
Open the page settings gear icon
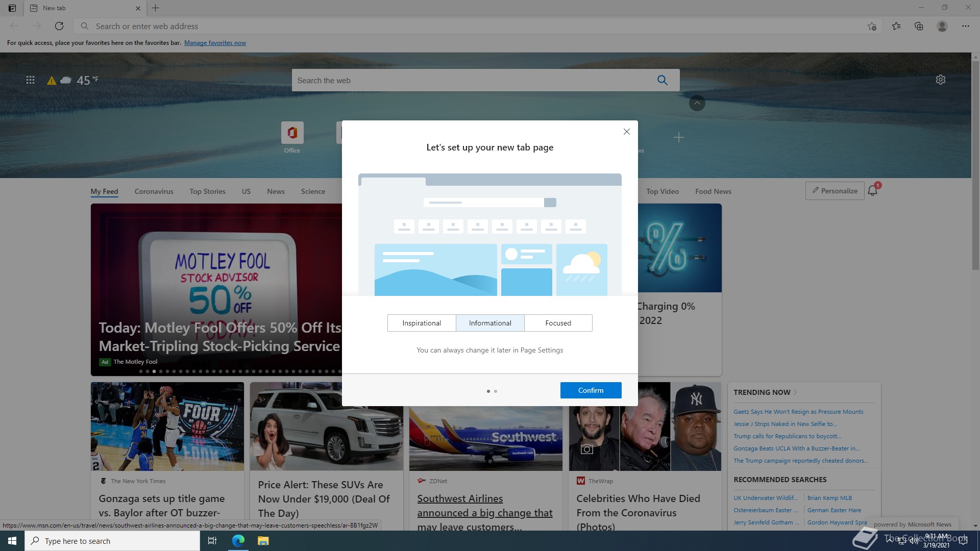click(x=941, y=80)
